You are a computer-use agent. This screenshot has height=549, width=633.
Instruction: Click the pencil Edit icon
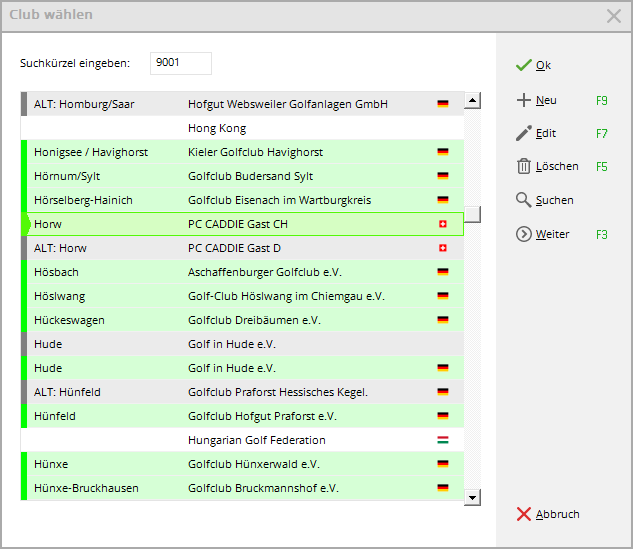[523, 133]
